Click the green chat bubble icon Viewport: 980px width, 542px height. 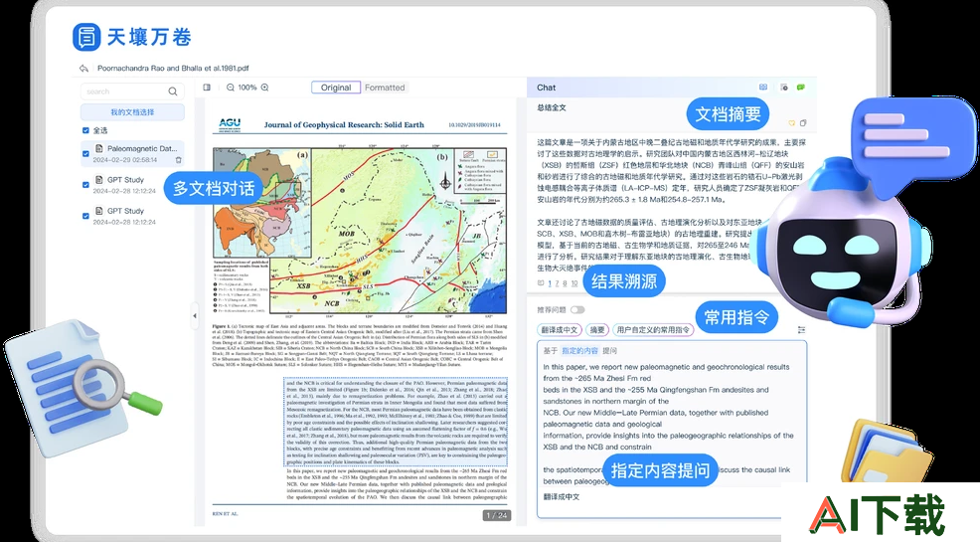point(801,88)
